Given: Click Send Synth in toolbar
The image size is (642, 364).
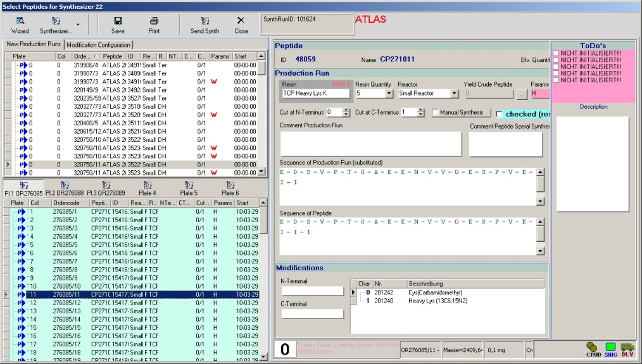Looking at the screenshot, I should coord(205,24).
